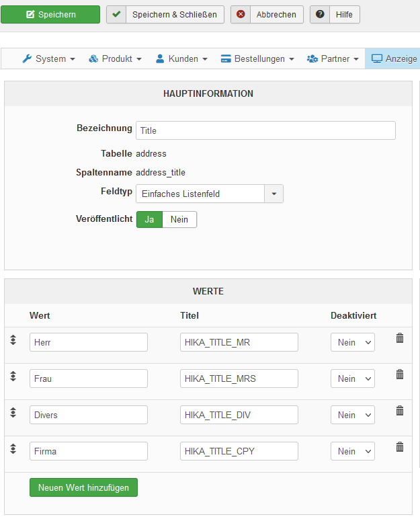The width and height of the screenshot is (420, 519).
Task: Click the drag handle of the Firma row
Action: pyautogui.click(x=13, y=449)
